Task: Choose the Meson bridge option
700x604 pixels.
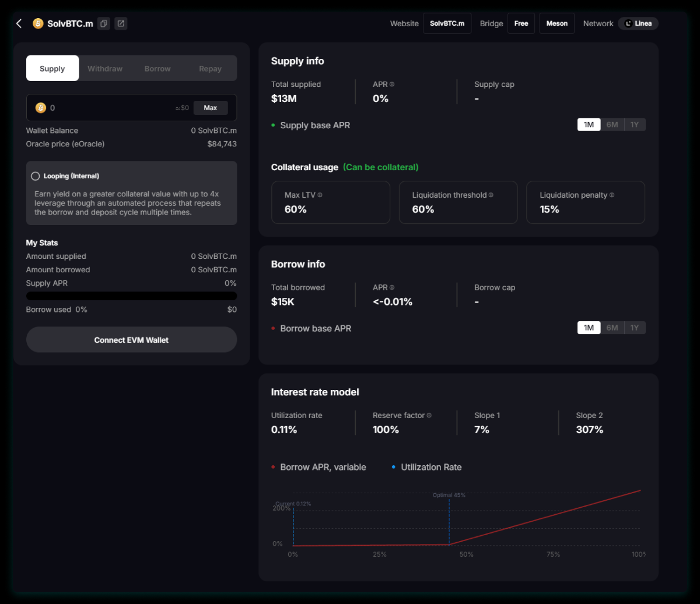Action: point(557,23)
